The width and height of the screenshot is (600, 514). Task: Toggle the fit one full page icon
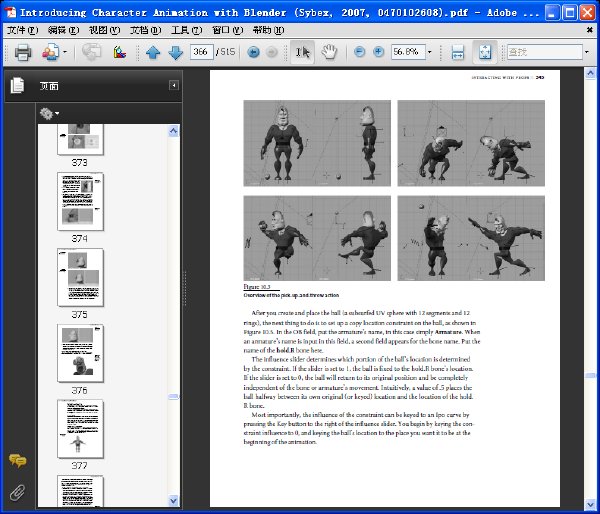(485, 52)
